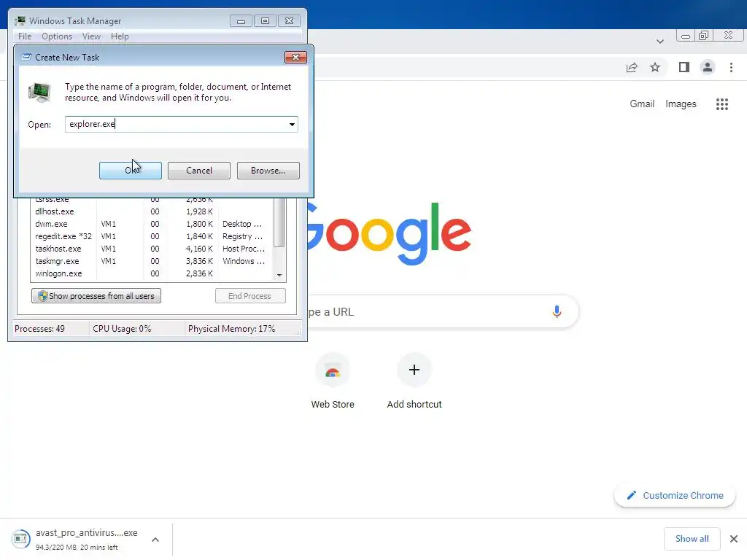747x560 pixels.
Task: Click the avast download file icon
Action: click(20, 539)
